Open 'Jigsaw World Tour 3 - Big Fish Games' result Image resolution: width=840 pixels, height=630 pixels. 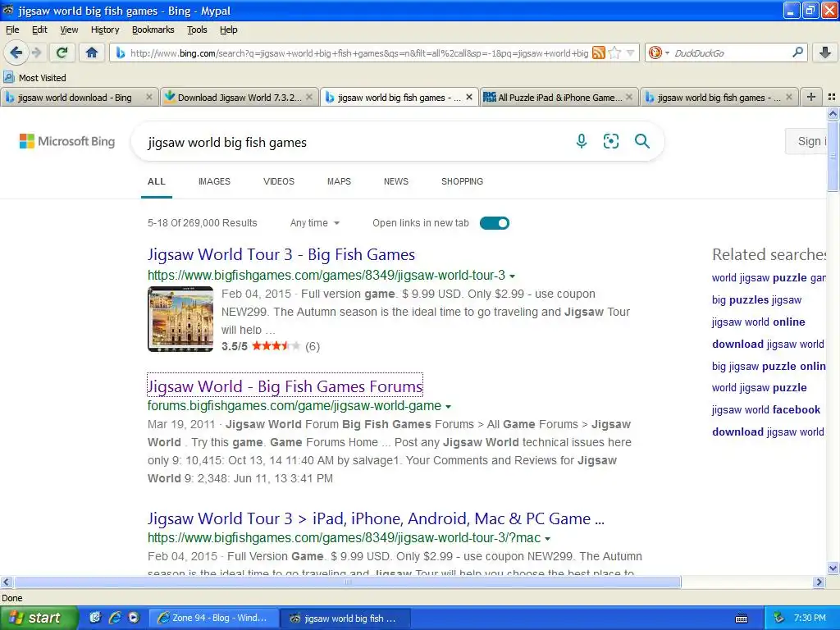click(x=281, y=254)
